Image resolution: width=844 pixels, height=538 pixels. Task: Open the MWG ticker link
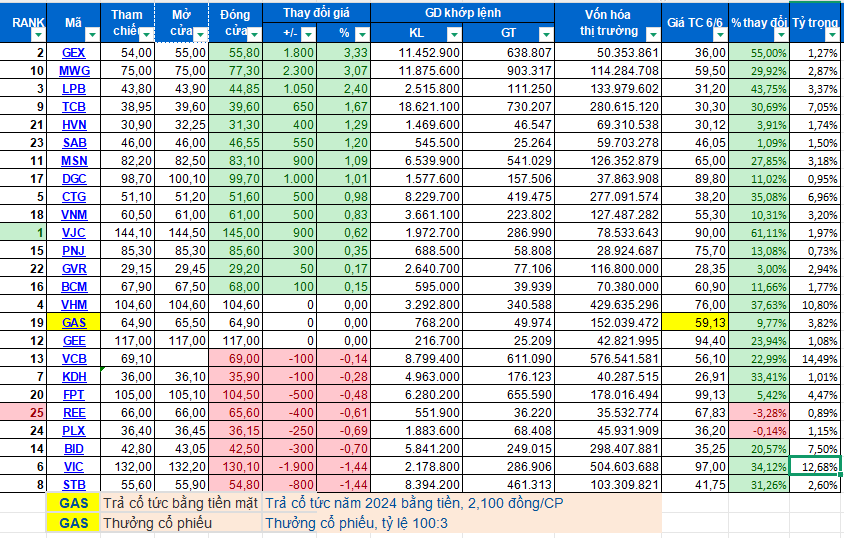74,71
